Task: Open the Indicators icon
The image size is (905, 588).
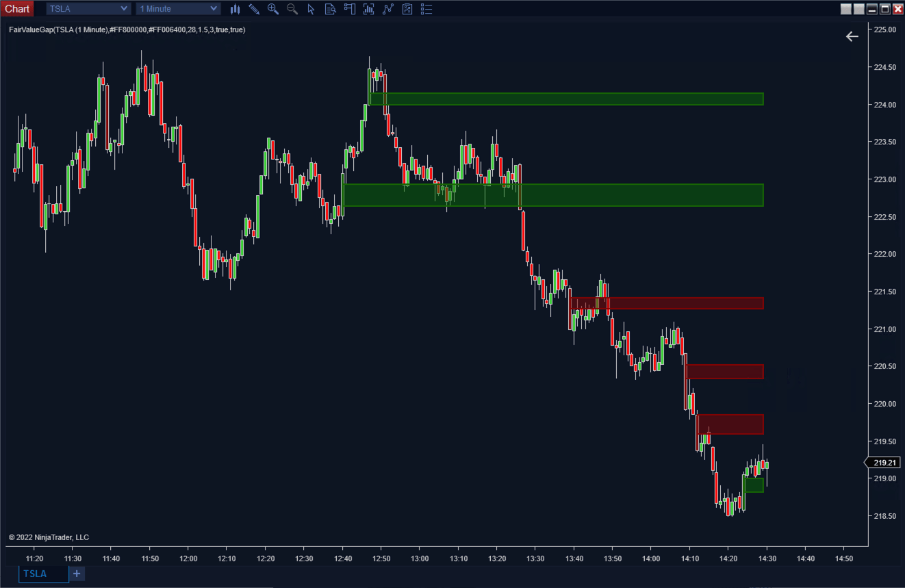Action: coord(388,9)
